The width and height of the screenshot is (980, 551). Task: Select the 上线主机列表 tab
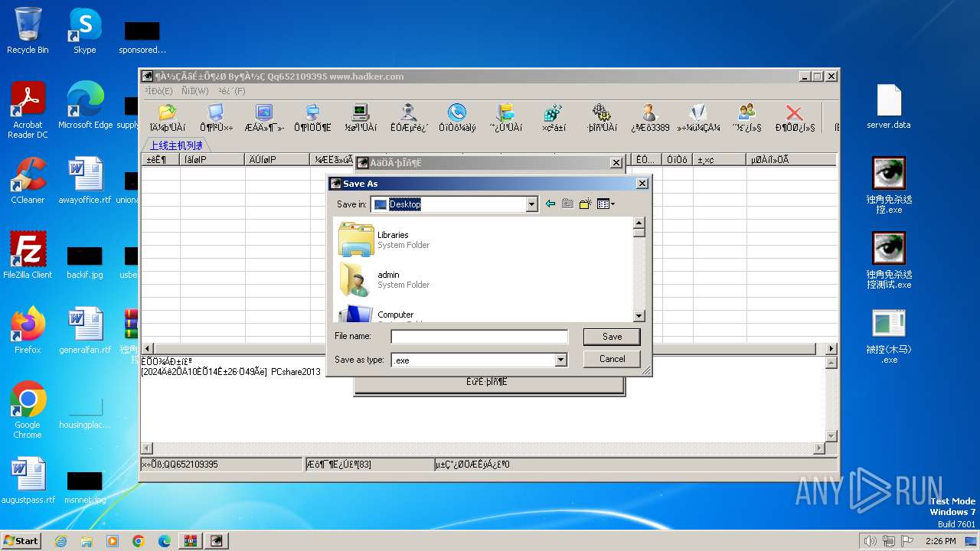click(176, 145)
